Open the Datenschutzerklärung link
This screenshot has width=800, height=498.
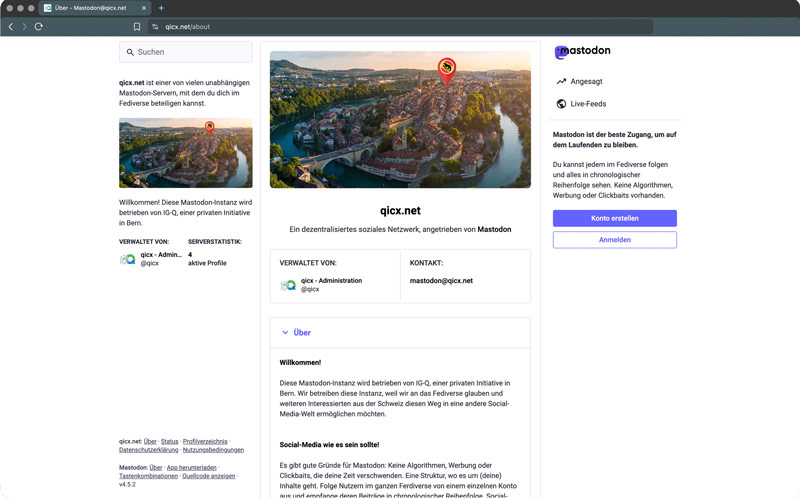point(149,450)
